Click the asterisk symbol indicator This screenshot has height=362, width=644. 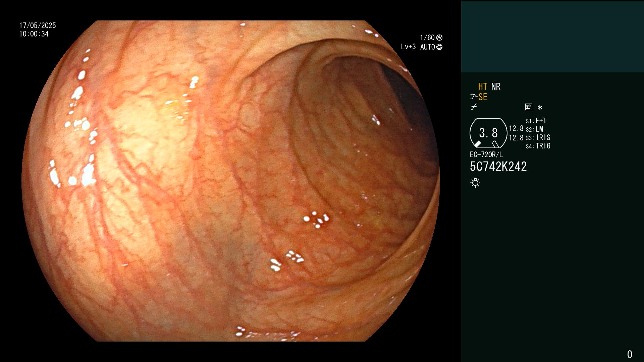(540, 108)
